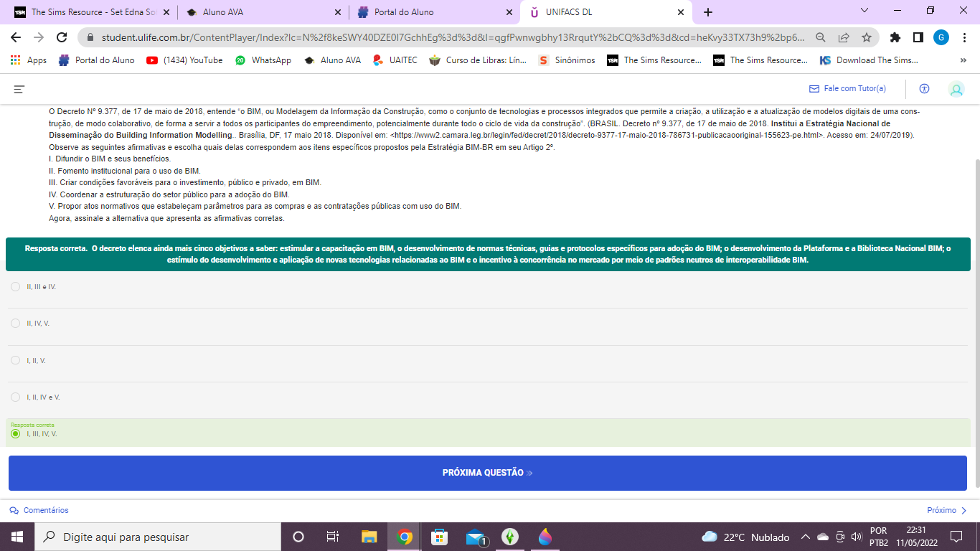
Task: Open the user profile avatar icon
Action: pyautogui.click(x=956, y=89)
